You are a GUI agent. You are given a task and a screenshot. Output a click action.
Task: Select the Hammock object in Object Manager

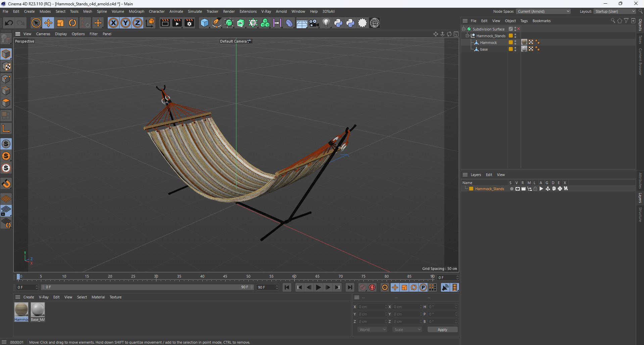488,43
